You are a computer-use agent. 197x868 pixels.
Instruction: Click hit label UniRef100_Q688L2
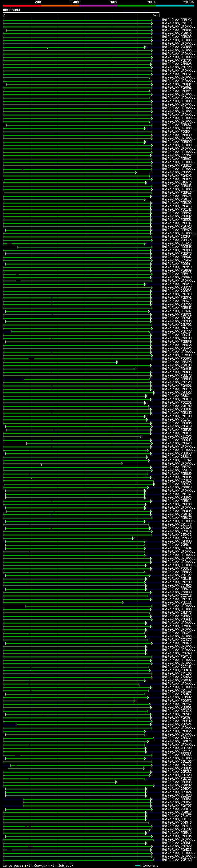point(177,457)
